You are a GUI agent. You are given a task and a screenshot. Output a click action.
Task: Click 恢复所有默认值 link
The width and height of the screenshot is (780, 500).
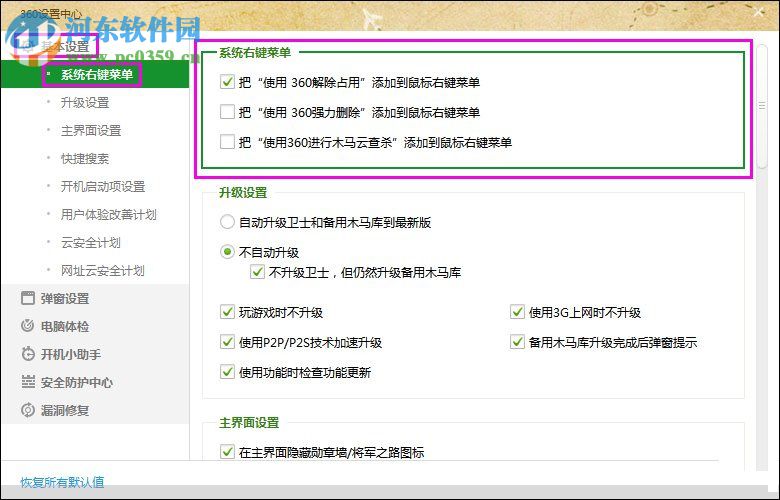pos(62,482)
